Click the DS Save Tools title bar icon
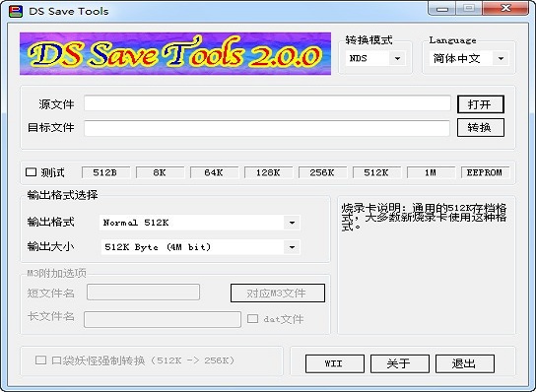This screenshot has height=392, width=536. [16, 11]
